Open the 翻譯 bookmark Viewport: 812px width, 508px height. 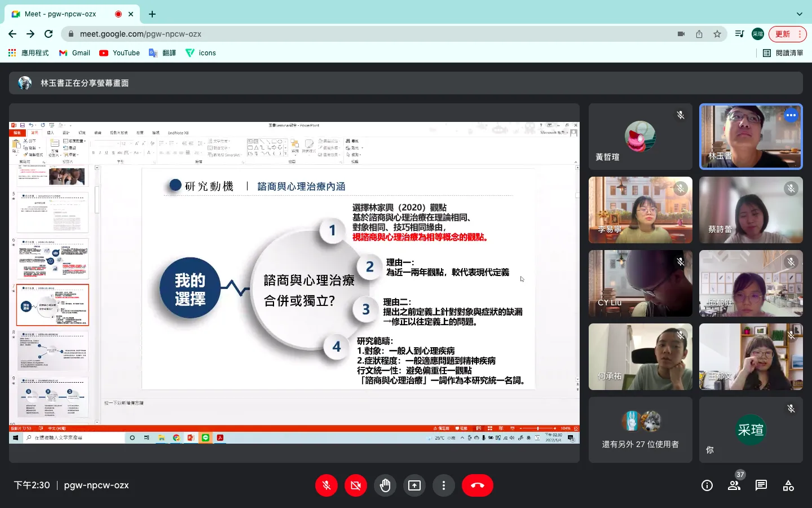(x=162, y=53)
